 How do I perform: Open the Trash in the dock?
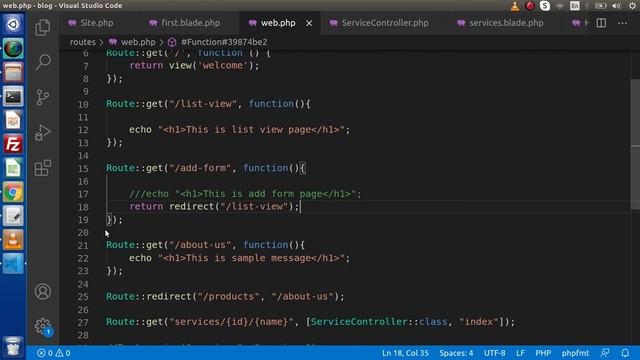point(13,347)
